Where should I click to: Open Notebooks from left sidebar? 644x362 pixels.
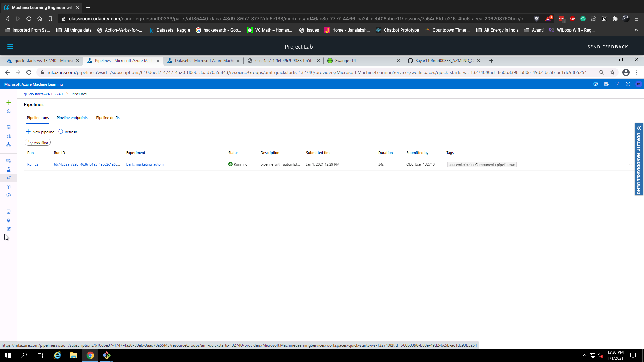tap(9, 127)
